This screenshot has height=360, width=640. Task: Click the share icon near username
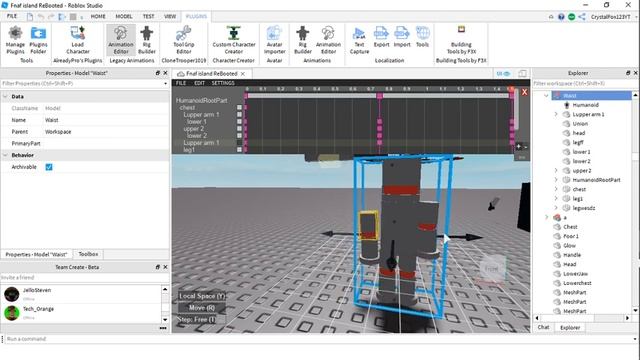point(582,17)
